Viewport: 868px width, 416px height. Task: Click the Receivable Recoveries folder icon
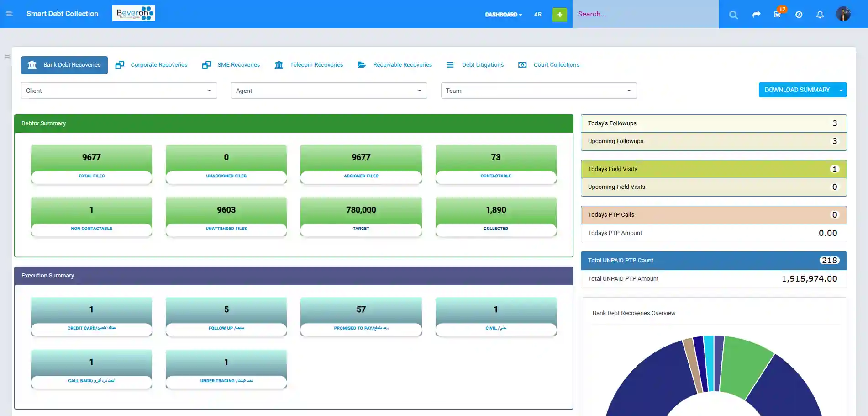pos(362,65)
